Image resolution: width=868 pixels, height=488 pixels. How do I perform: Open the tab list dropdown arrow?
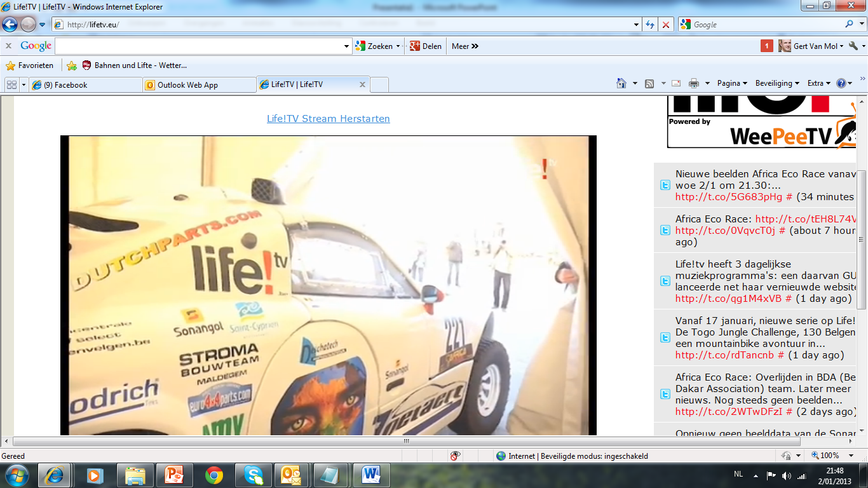click(x=24, y=85)
